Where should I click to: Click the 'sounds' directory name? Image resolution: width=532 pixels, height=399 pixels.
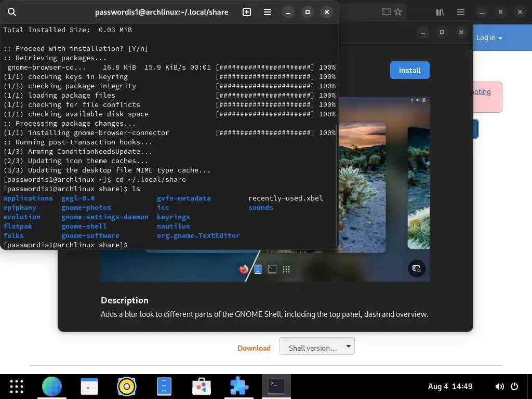click(x=261, y=207)
